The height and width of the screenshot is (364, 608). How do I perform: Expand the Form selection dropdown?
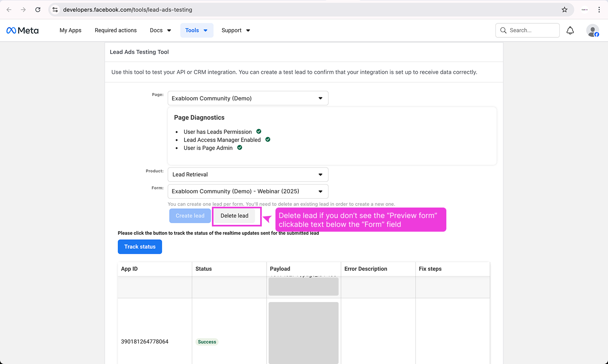tap(248, 191)
